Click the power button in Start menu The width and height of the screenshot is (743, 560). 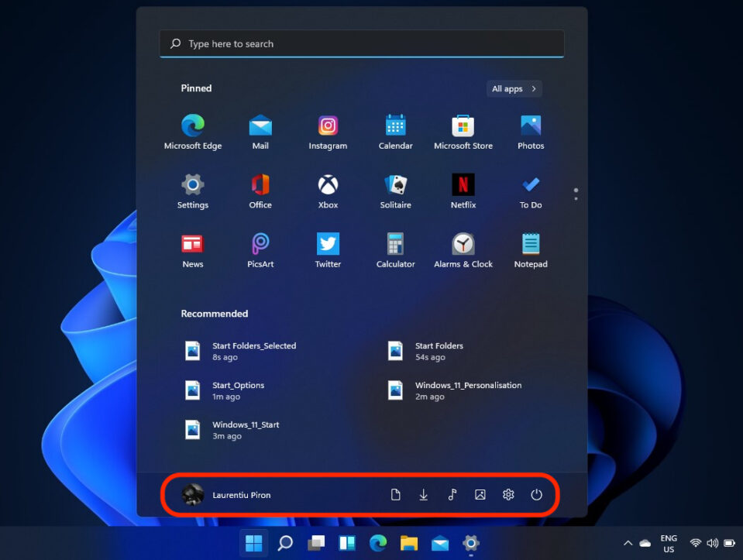click(537, 493)
